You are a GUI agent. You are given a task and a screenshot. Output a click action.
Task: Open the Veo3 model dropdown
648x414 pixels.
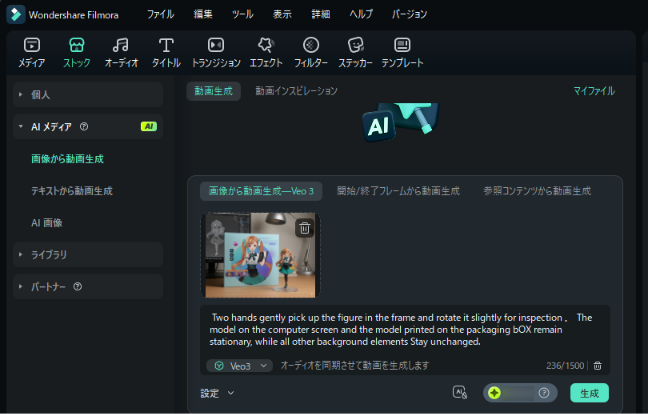pyautogui.click(x=240, y=366)
